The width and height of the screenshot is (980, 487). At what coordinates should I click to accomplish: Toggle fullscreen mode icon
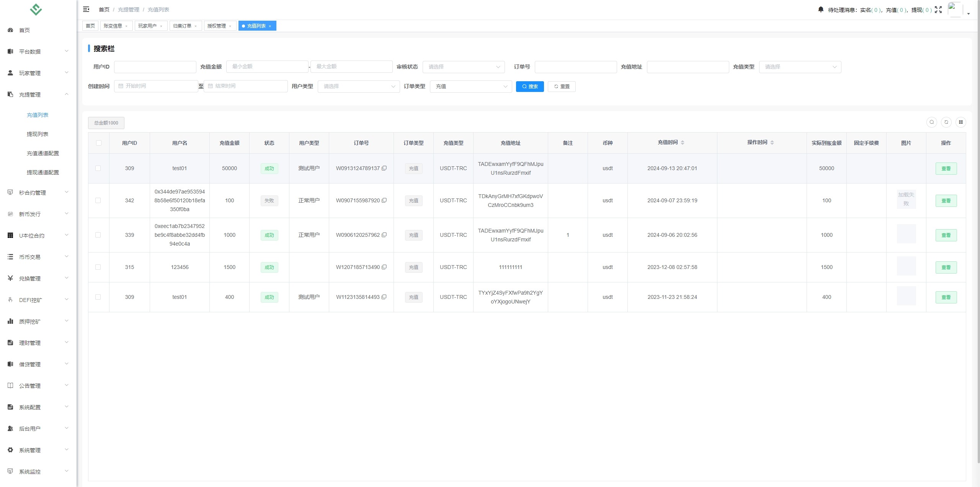point(938,10)
